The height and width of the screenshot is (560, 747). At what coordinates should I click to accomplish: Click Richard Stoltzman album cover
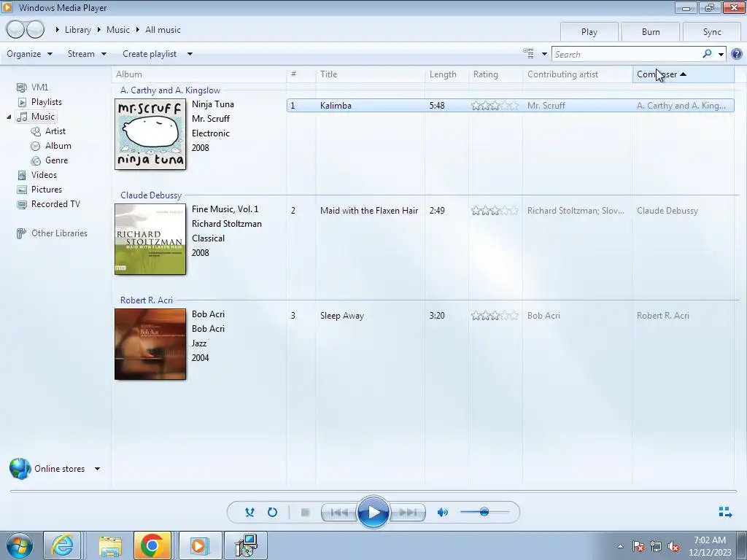tap(150, 239)
